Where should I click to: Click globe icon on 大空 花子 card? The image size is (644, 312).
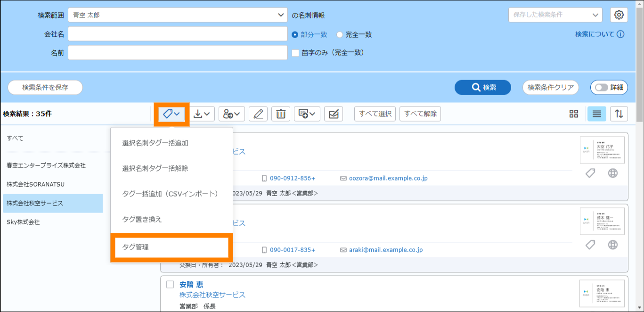tap(612, 173)
